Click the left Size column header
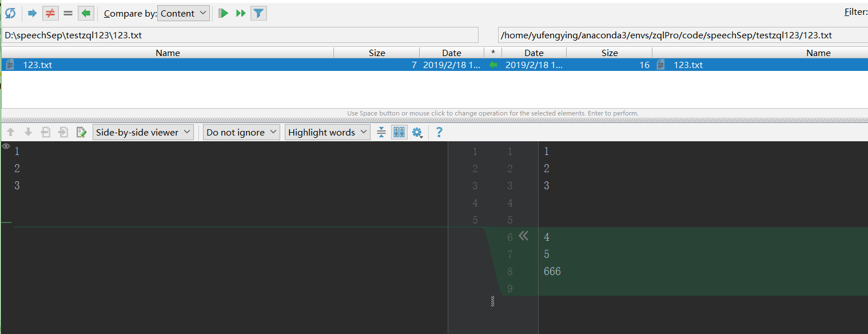Image resolution: width=868 pixels, height=334 pixels. (377, 53)
